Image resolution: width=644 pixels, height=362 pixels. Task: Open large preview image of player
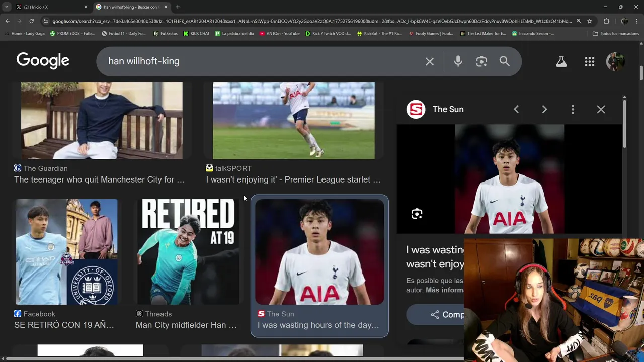pos(509,179)
